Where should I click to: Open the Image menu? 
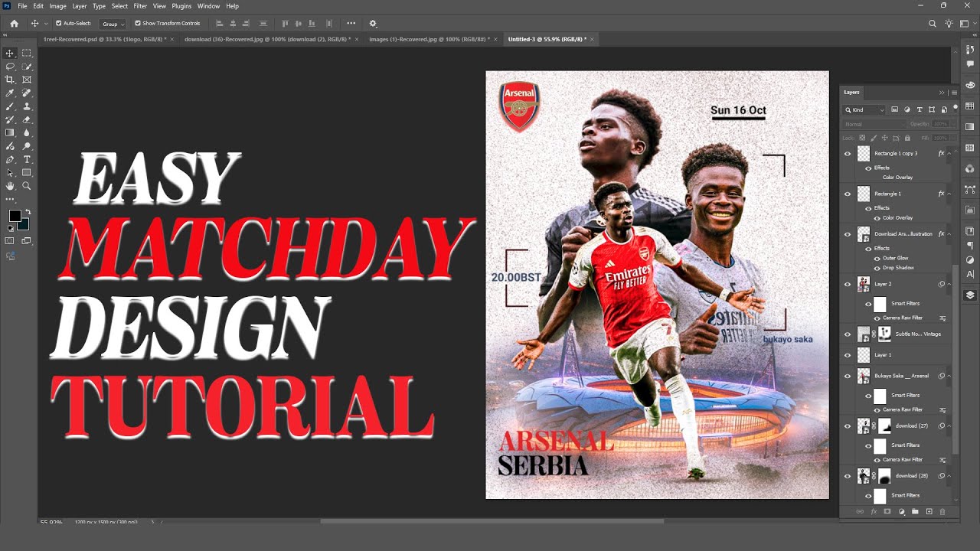pos(57,6)
